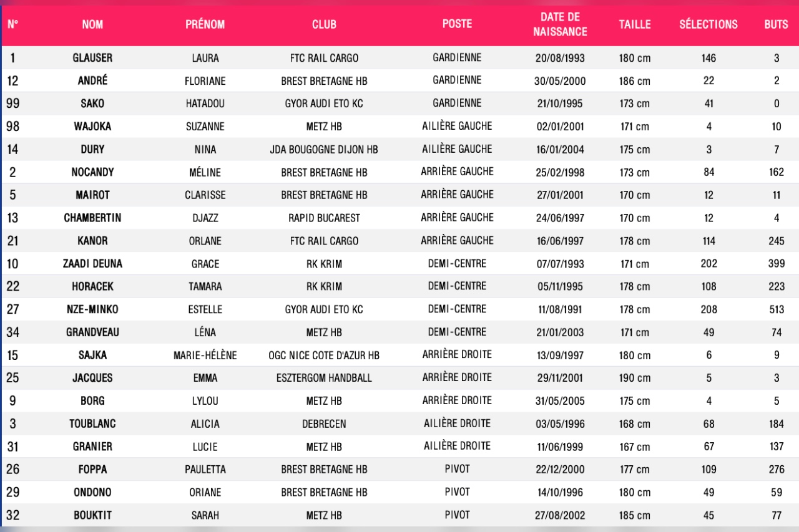Select the ESZTERGOM HANDBALL club cell
This screenshot has width=799, height=532.
tap(324, 378)
